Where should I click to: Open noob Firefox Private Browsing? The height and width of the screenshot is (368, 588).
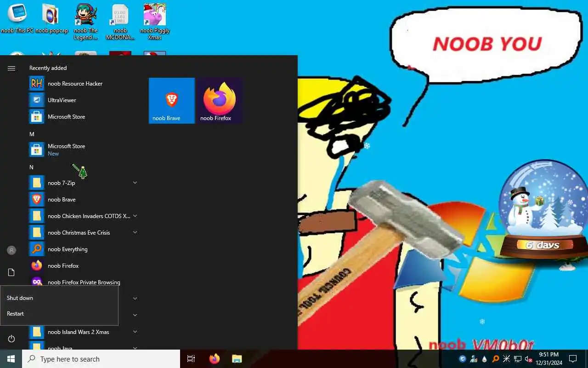[x=84, y=282]
